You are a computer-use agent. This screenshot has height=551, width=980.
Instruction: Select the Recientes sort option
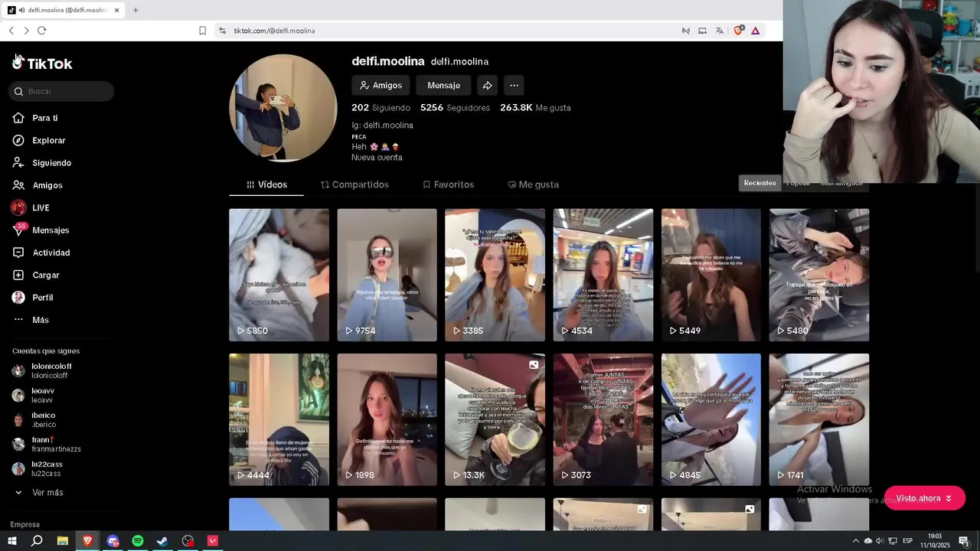pyautogui.click(x=759, y=183)
